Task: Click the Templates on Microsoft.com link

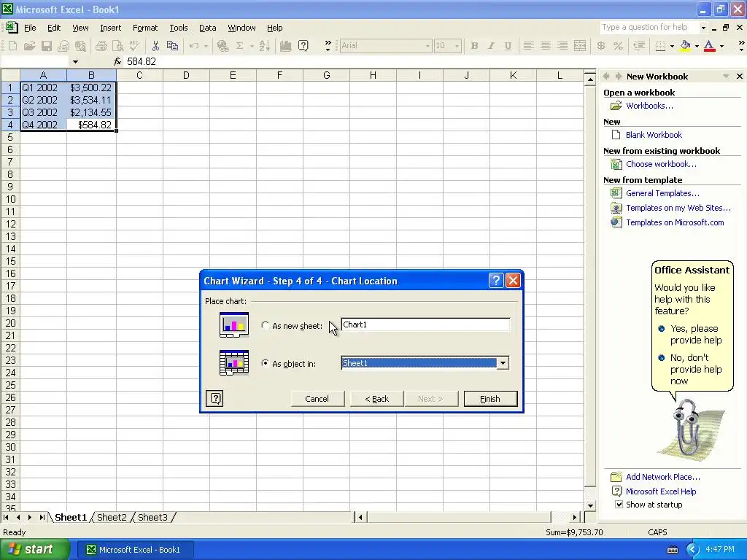Action: [675, 222]
